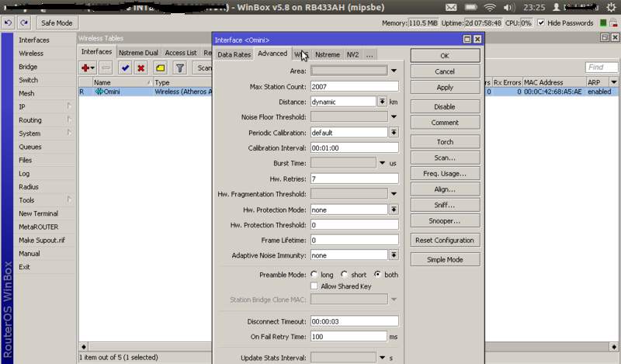Click the clock showing 23:25

tap(534, 8)
